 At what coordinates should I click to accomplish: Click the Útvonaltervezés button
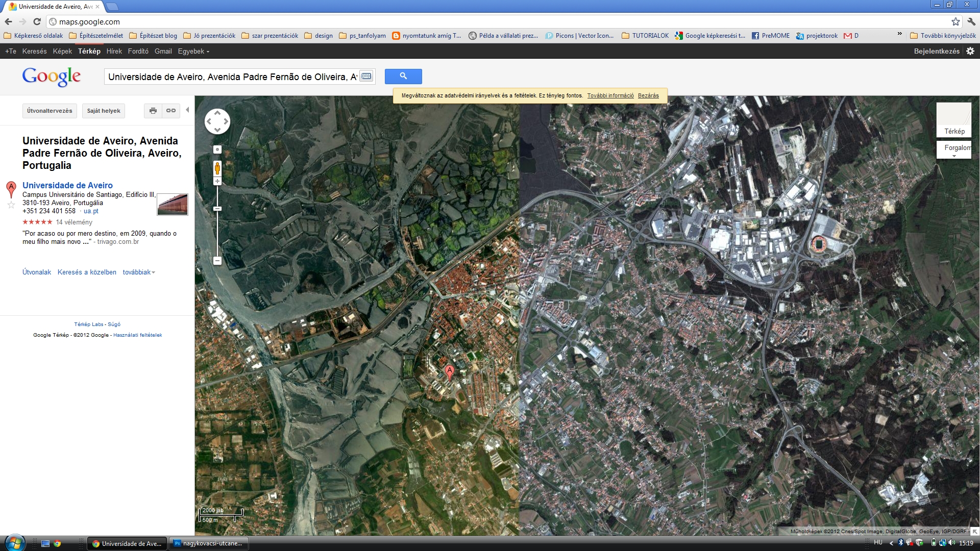click(x=50, y=111)
